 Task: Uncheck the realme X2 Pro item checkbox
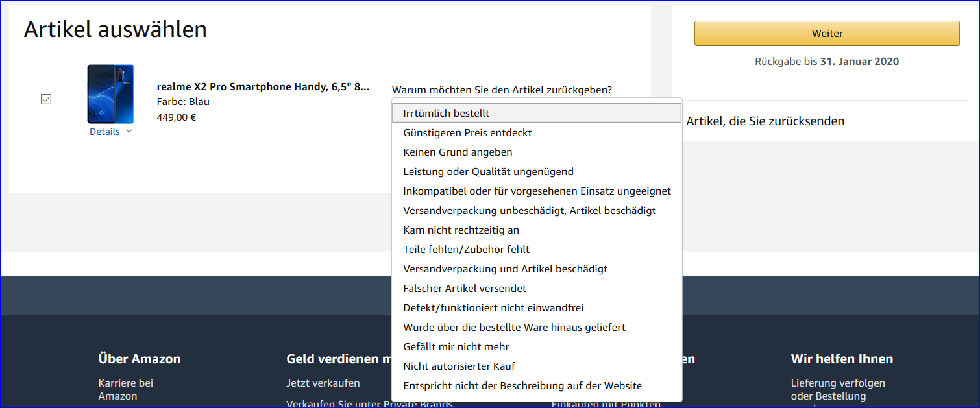coord(46,99)
